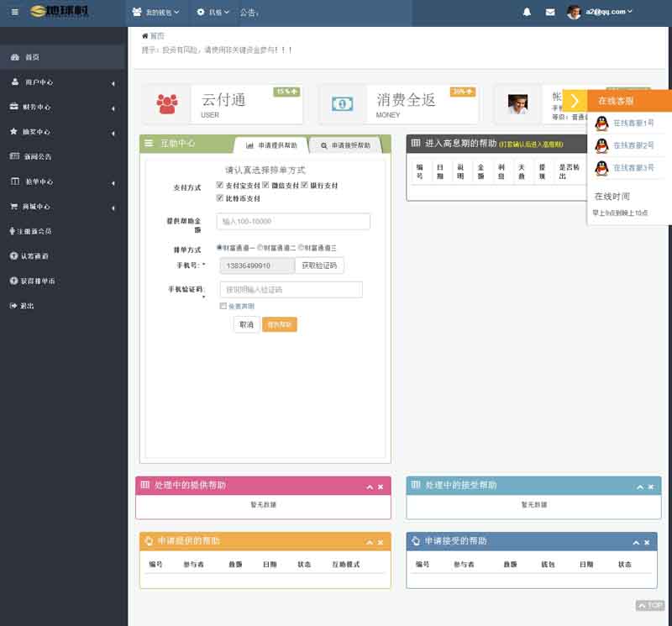Close the 申请接受的帮助 panel with X
Viewport: 672px width, 626px height.
(x=647, y=542)
